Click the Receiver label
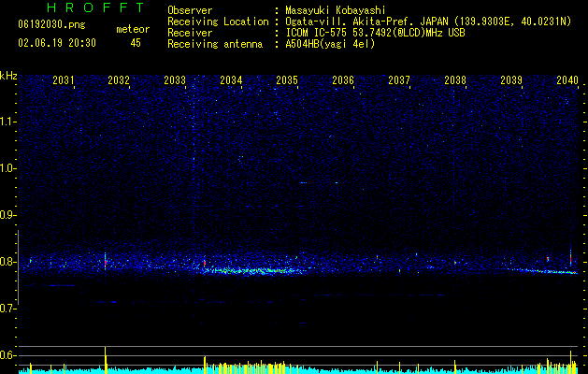Viewport: 588px width, 374px height. click(x=190, y=33)
